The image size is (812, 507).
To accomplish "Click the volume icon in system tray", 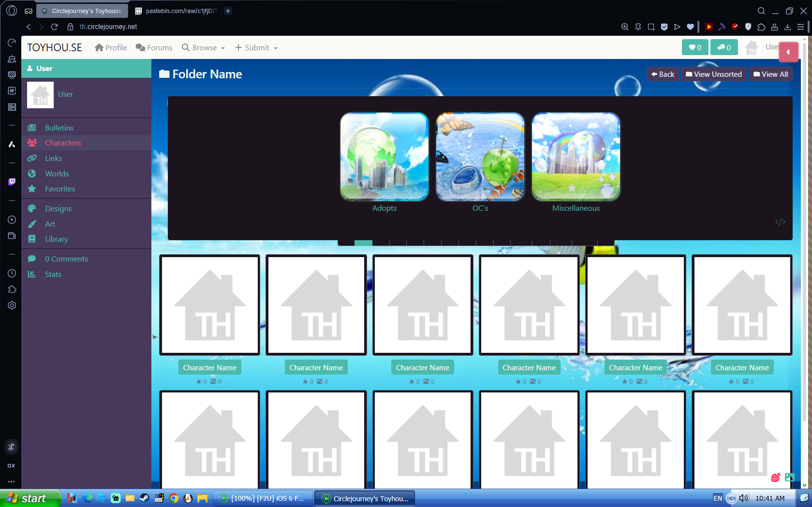I will click(x=744, y=498).
